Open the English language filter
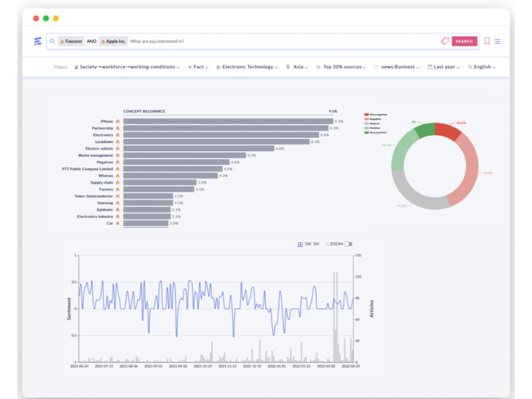The height and width of the screenshot is (399, 532). click(481, 67)
